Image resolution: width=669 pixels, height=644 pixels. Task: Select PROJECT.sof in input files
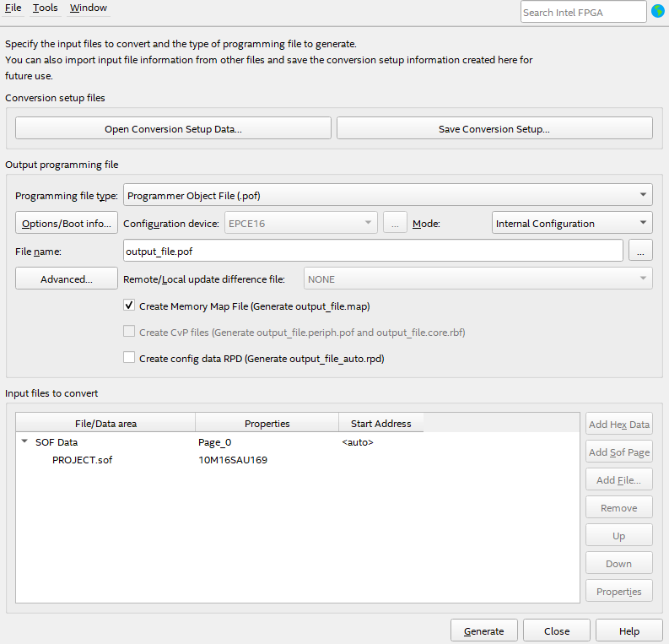pyautogui.click(x=83, y=460)
